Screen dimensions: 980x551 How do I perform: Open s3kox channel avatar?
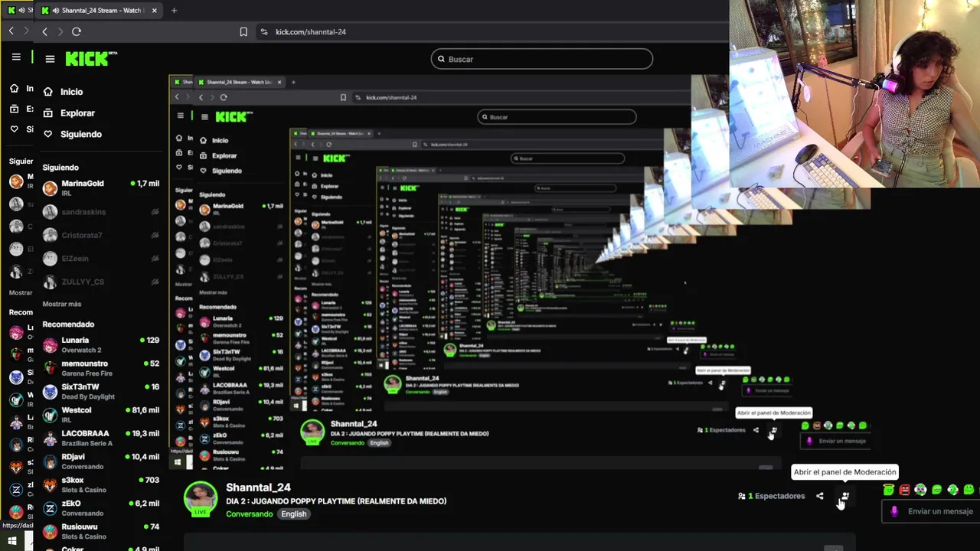coord(50,485)
